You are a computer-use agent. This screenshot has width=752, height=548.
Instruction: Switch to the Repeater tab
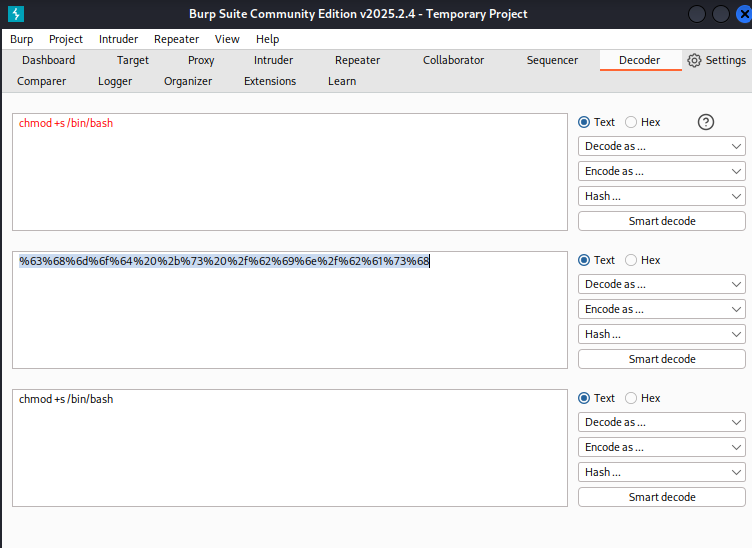(357, 60)
